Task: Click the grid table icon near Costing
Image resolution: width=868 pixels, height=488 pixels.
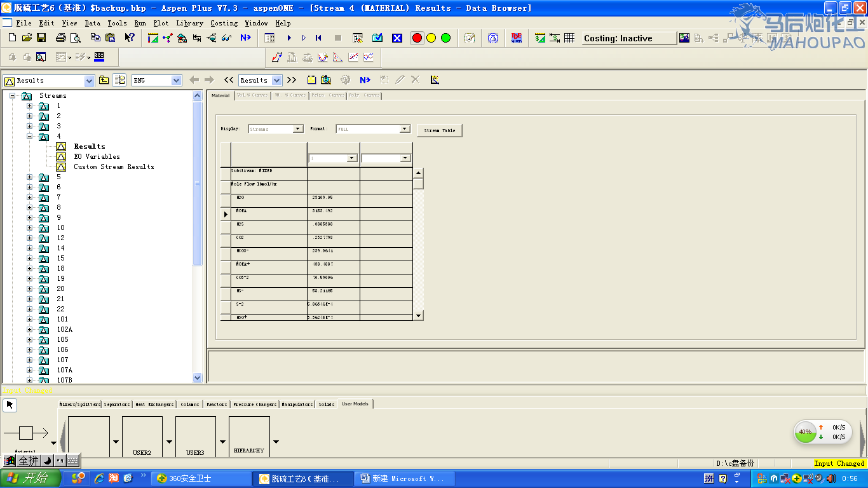Action: click(569, 38)
